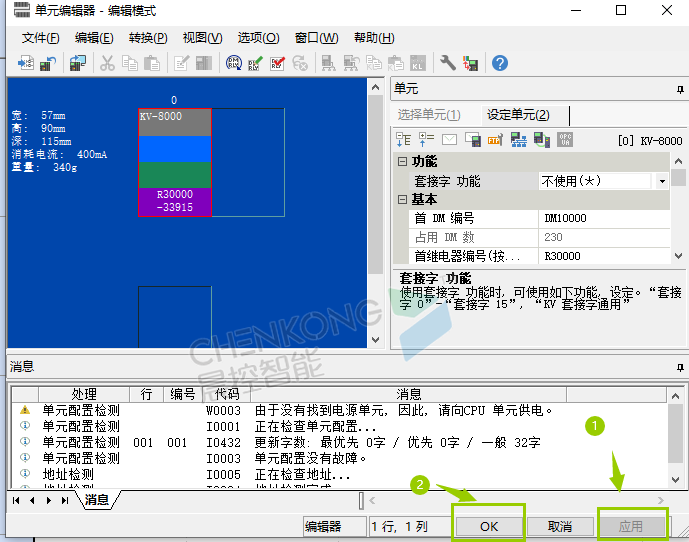
Task: Click the 消息 tab at bottom
Action: pyautogui.click(x=97, y=500)
